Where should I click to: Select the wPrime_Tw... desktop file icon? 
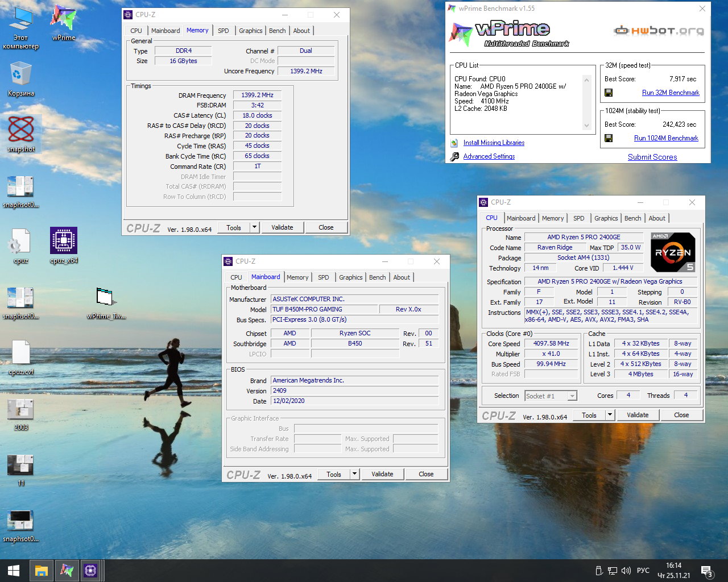click(x=106, y=302)
